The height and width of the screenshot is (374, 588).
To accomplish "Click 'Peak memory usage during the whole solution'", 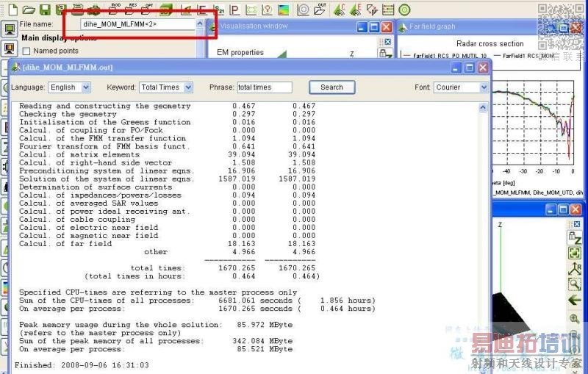I will [x=121, y=325].
